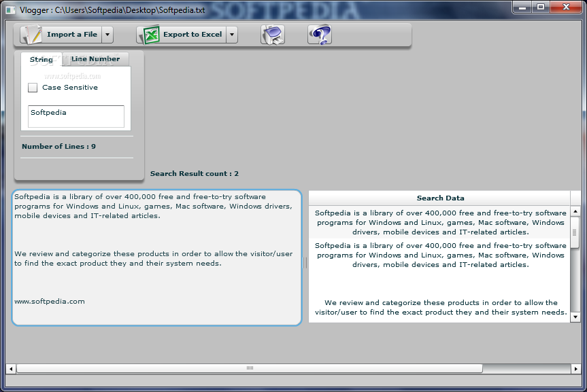Click the horizontal scrollbar left arrow
This screenshot has height=392, width=587.
pos(11,369)
